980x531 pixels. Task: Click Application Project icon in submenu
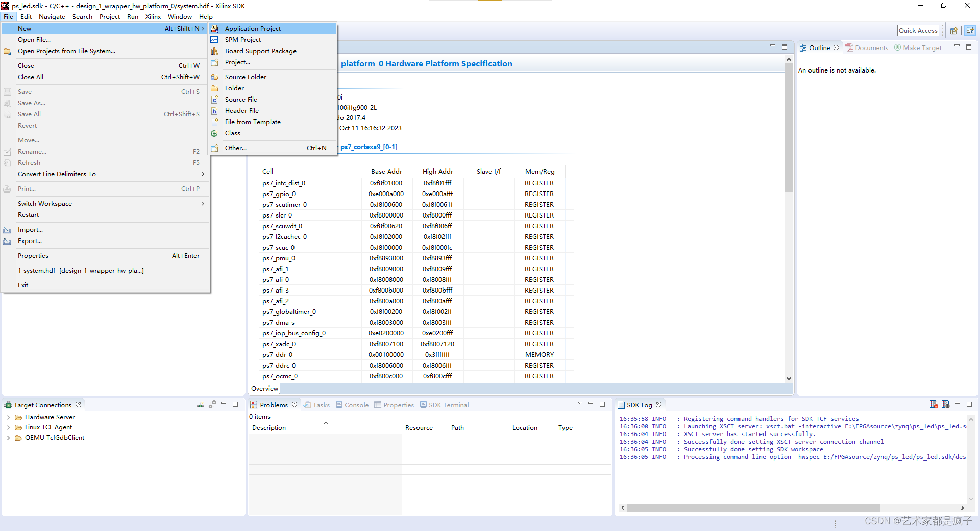(215, 29)
